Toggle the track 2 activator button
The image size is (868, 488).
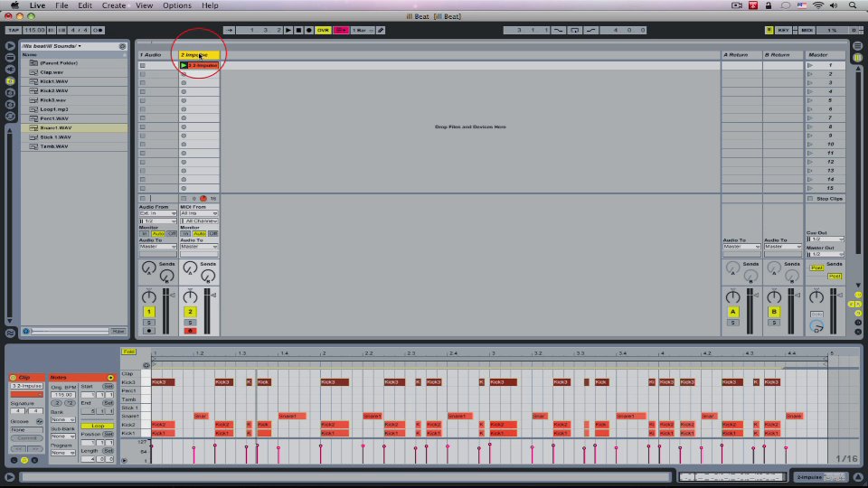pyautogui.click(x=190, y=312)
